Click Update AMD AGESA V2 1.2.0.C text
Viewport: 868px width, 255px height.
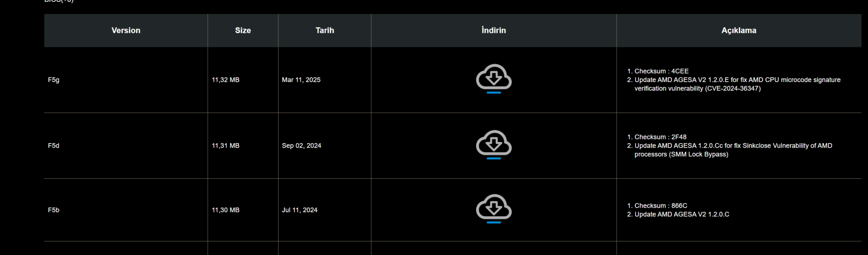click(x=682, y=214)
